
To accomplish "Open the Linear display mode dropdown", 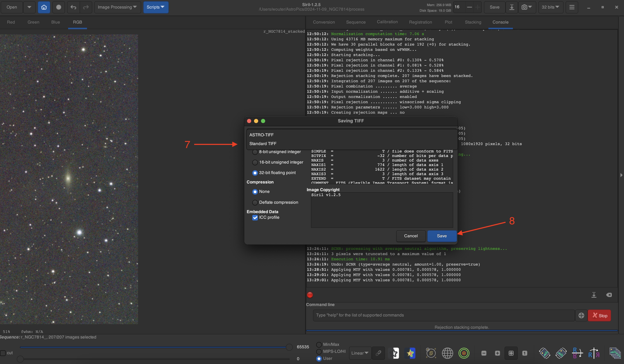I will [360, 353].
